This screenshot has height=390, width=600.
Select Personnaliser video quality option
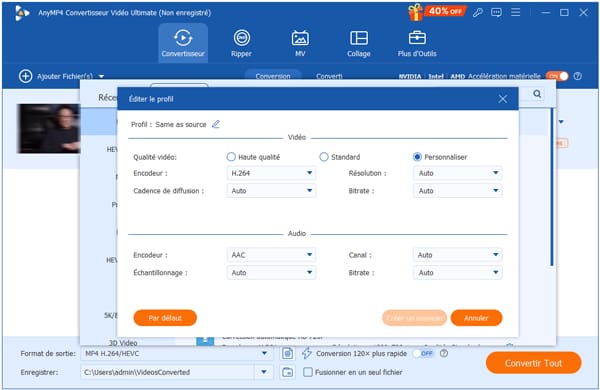tap(417, 157)
